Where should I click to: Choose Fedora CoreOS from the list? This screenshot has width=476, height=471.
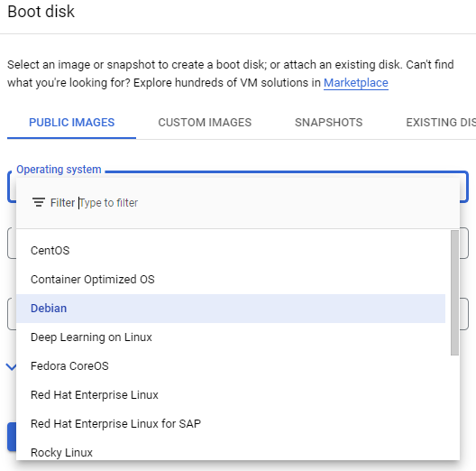[x=231, y=365]
